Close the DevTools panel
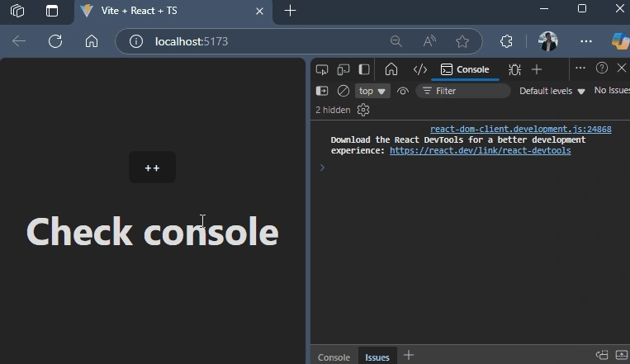 pyautogui.click(x=621, y=68)
